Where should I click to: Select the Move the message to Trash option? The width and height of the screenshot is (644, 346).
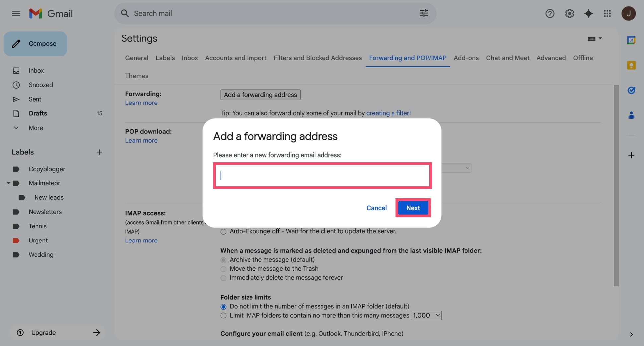[x=223, y=269]
